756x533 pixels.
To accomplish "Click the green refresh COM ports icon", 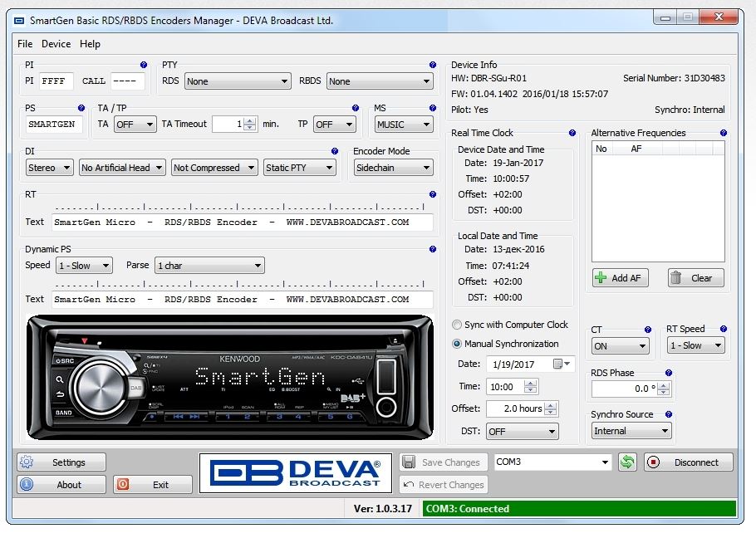I will pyautogui.click(x=627, y=462).
